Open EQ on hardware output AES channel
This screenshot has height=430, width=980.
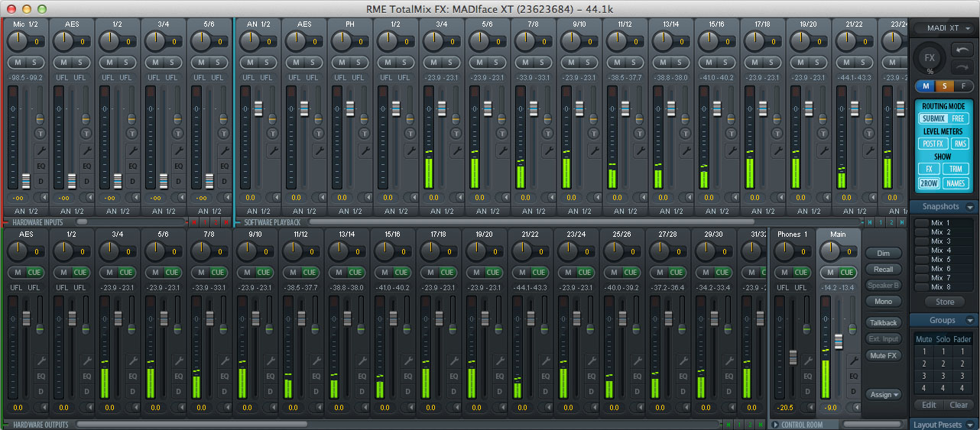click(41, 376)
